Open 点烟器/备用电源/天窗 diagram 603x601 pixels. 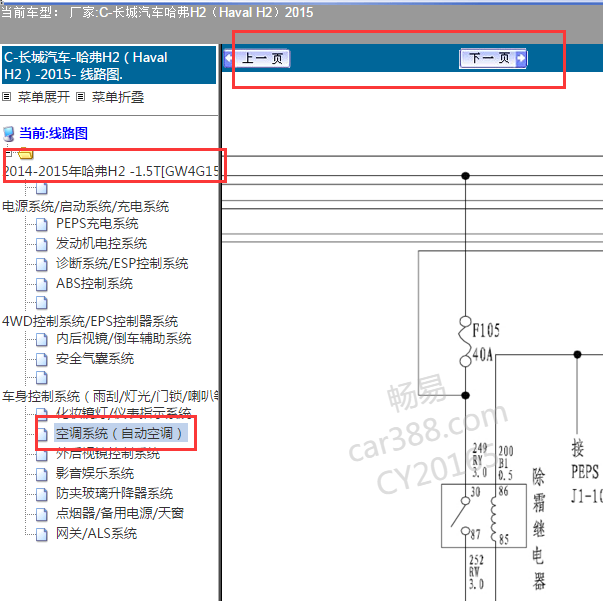point(120,513)
